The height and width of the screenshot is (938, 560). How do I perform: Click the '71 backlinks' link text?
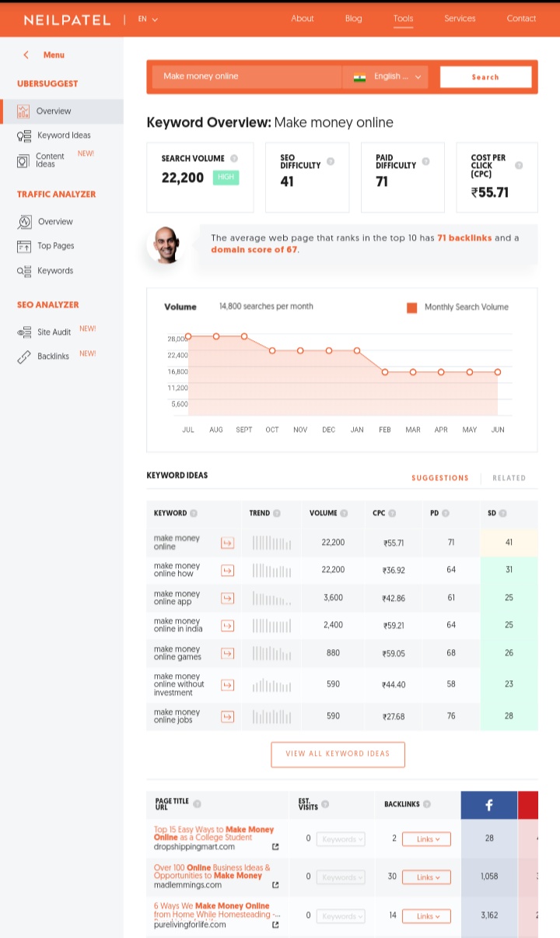[464, 238]
